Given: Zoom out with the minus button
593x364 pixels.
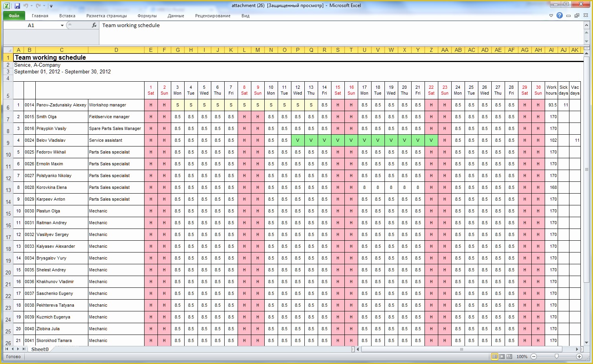Looking at the screenshot, I should click(534, 357).
